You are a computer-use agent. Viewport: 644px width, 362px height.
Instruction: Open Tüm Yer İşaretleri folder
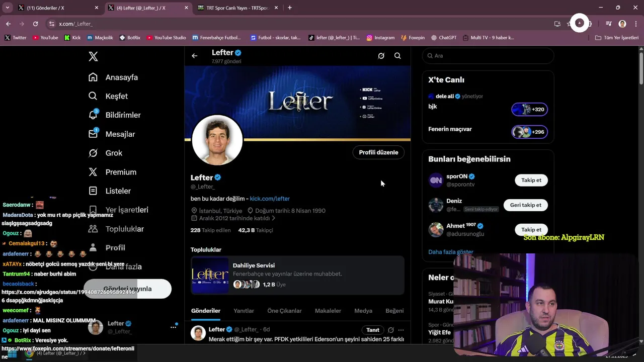coord(617,38)
